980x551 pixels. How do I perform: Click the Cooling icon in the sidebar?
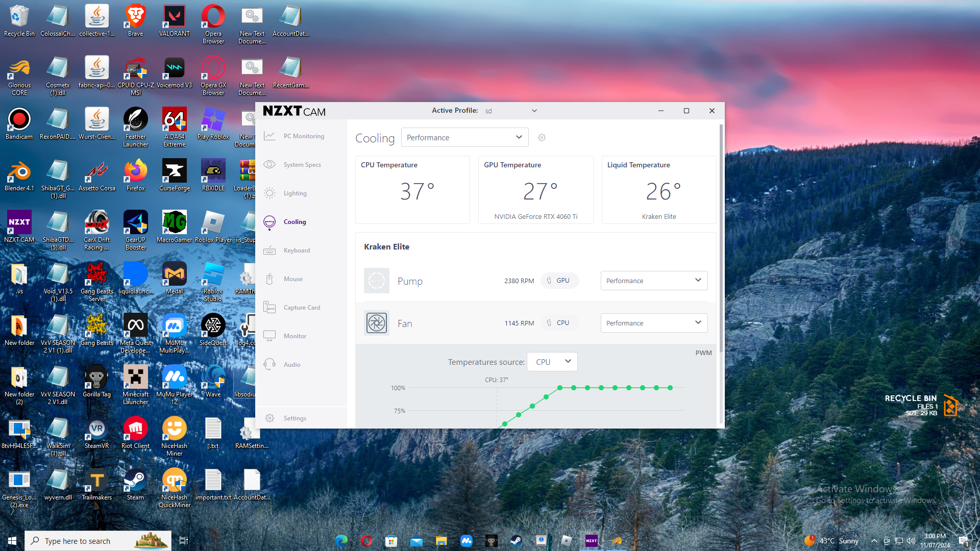click(x=269, y=222)
